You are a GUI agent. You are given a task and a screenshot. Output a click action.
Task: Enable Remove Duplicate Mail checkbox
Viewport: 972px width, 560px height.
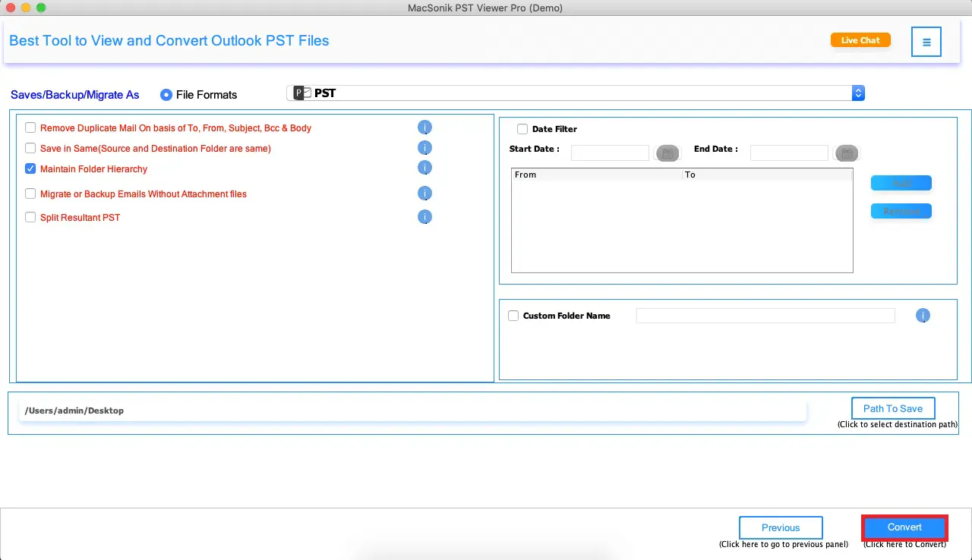pos(30,127)
